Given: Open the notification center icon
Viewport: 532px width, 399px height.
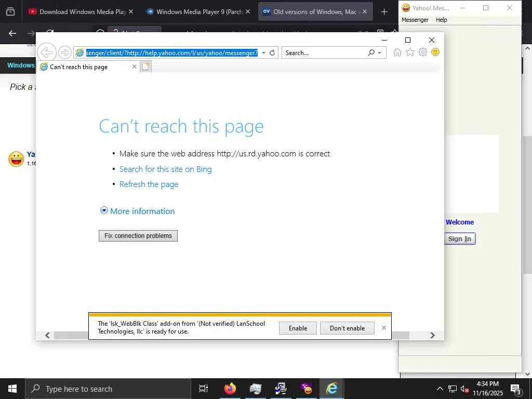Looking at the screenshot, I should point(516,389).
